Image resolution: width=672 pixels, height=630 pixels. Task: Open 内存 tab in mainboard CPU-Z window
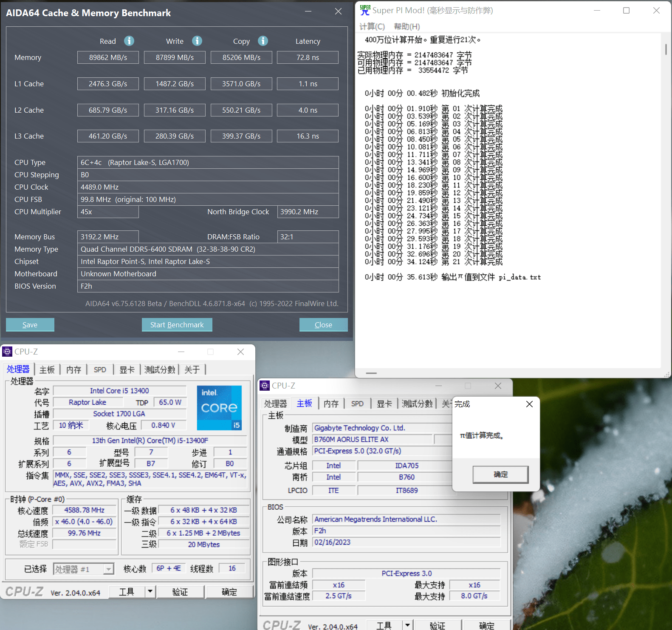331,403
